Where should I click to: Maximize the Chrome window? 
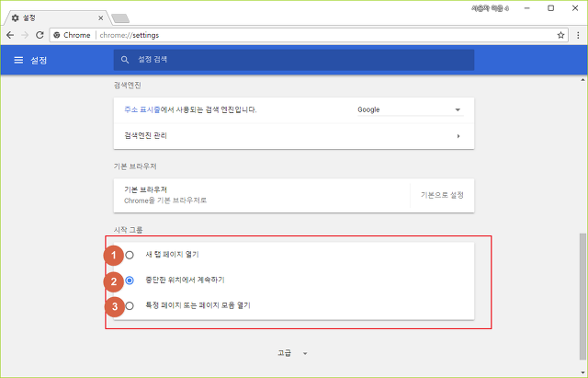point(550,8)
